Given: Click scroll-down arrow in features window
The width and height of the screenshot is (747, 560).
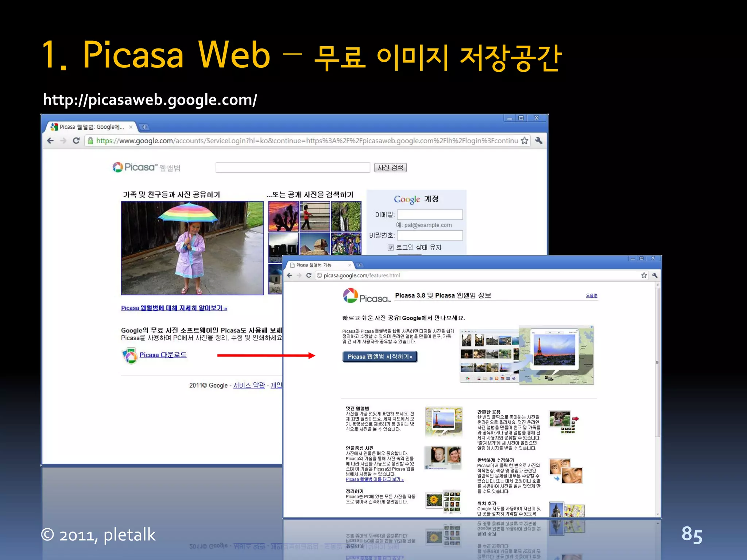Looking at the screenshot, I should (x=658, y=514).
